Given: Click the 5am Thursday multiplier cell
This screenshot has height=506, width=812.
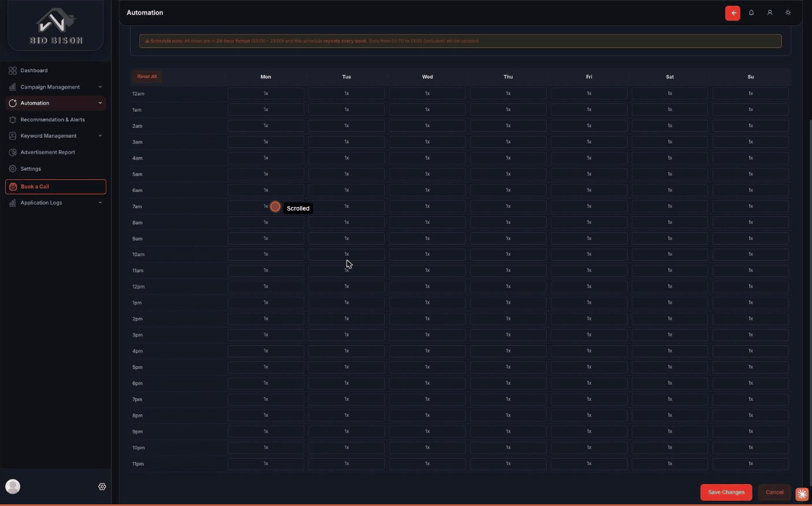Looking at the screenshot, I should [x=508, y=174].
